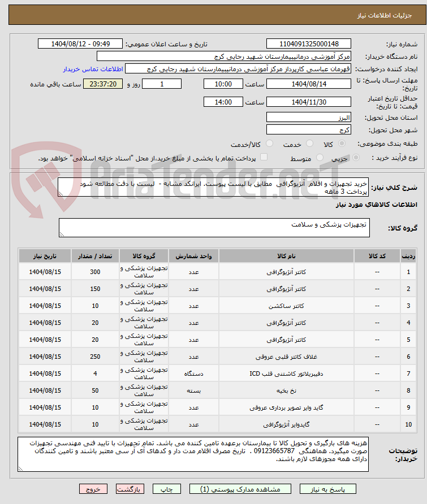Viewport: 427px width, 504px height.
Task: Toggle the اسناد خزانه اسلامی payment checkbox
Action: [x=264, y=157]
